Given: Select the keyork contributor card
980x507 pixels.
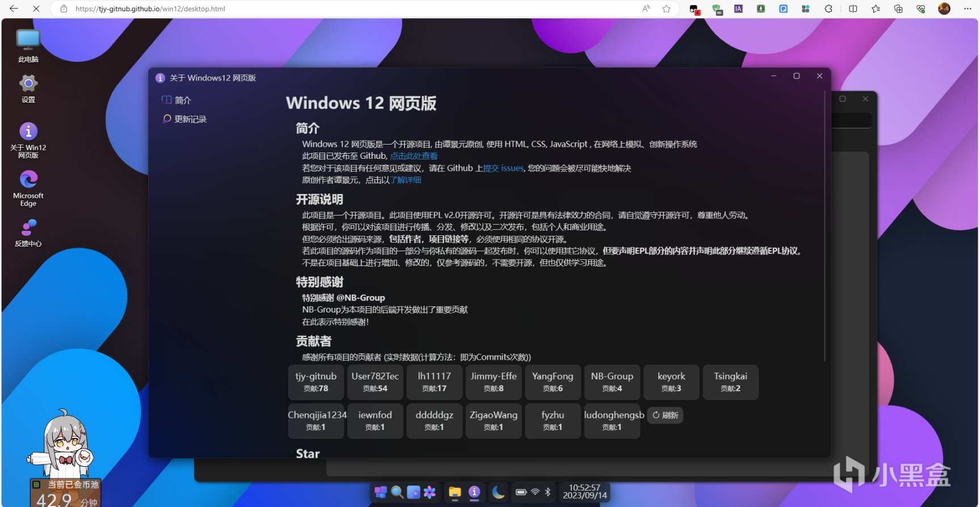Looking at the screenshot, I should coord(671,382).
